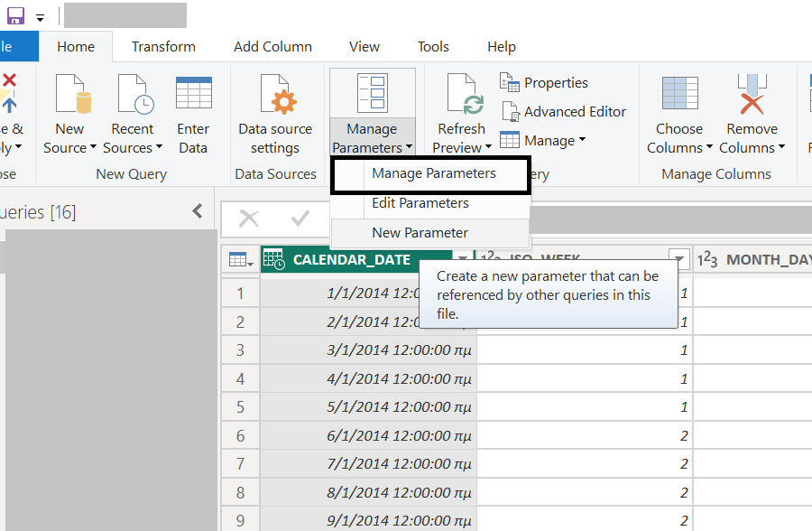Confirm the formula with the checkmark
Image resolution: width=812 pixels, height=531 pixels.
click(x=300, y=219)
